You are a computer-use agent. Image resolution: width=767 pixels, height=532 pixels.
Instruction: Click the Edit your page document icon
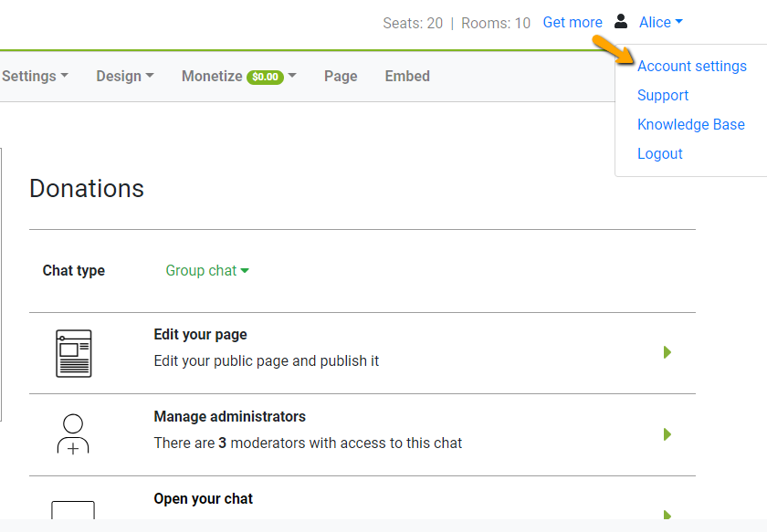(73, 353)
